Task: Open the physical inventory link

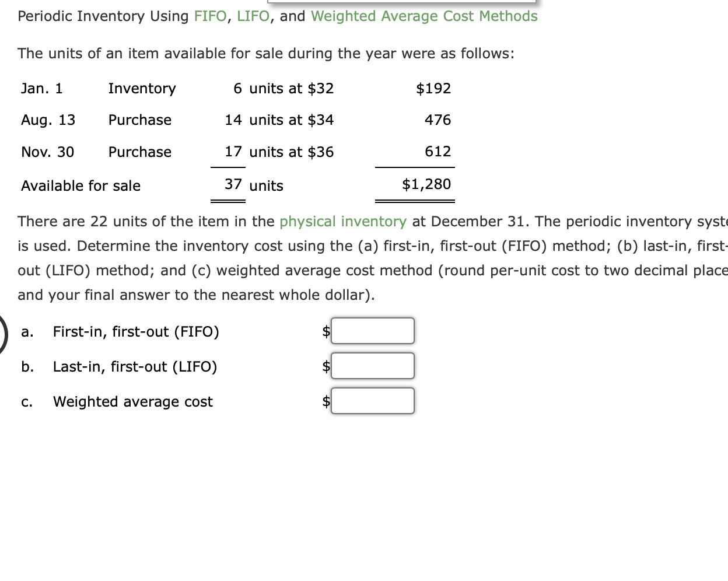Action: tap(342, 221)
